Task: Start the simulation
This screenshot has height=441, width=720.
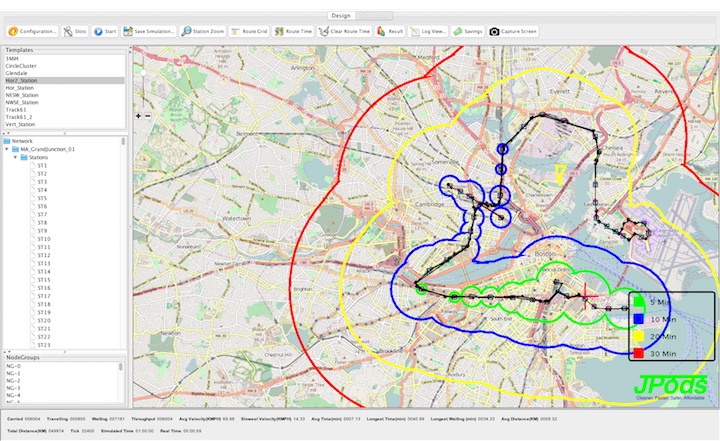Action: coord(105,31)
